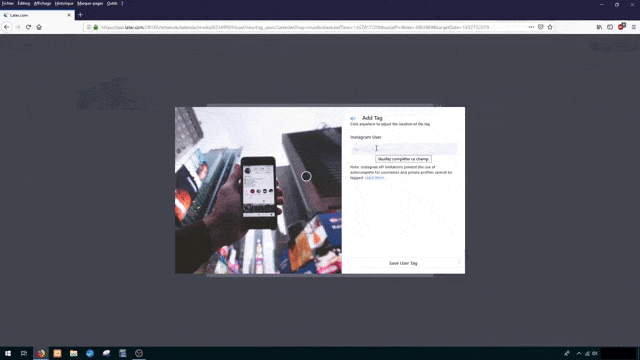Follow the Learn More link

coord(374,178)
